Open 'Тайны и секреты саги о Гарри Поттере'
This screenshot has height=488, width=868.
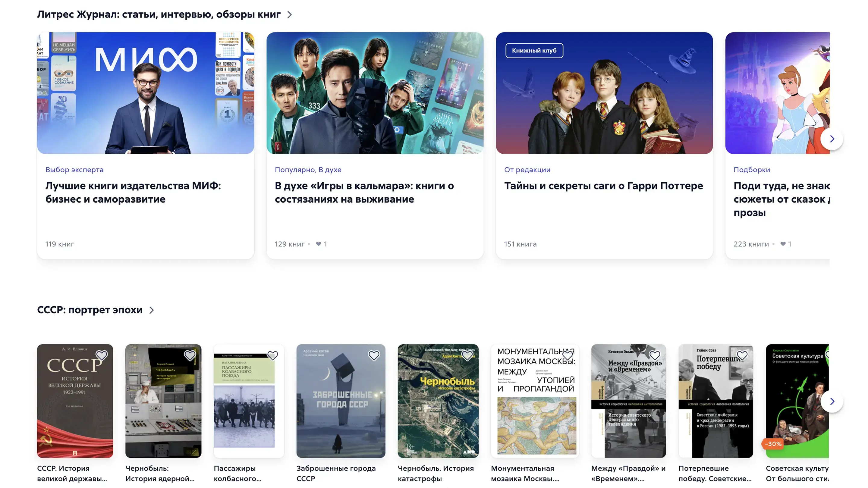603,186
